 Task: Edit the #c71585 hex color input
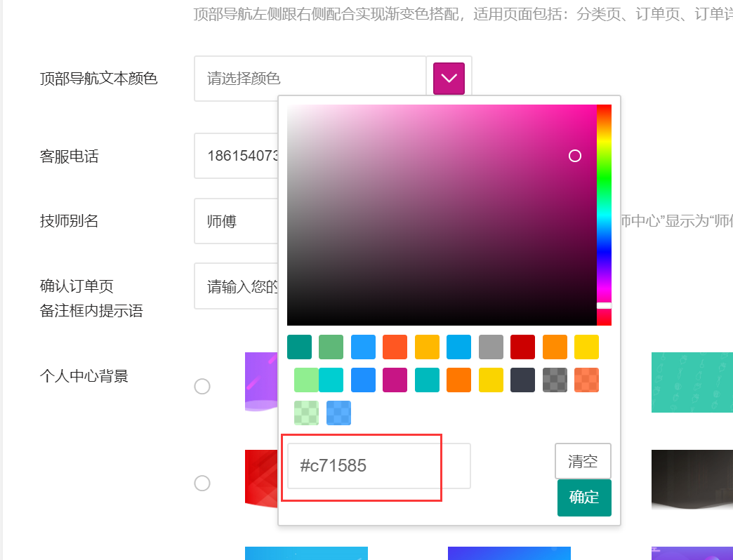(x=378, y=466)
